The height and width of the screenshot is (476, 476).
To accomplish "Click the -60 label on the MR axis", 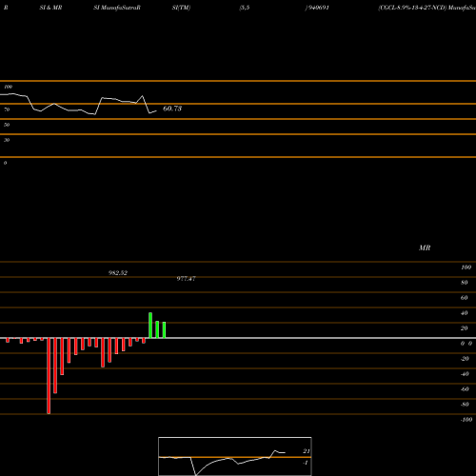I will 465,389.
